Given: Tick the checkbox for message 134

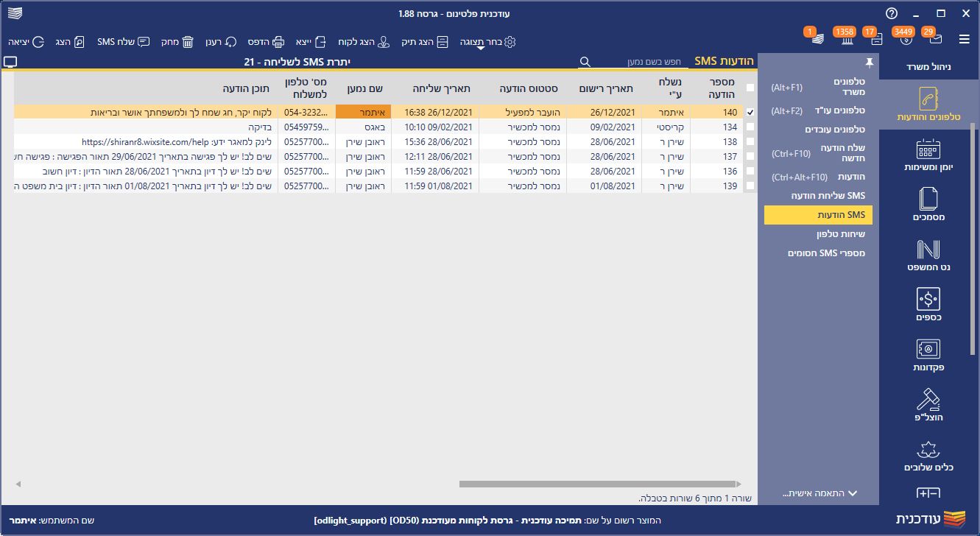Looking at the screenshot, I should point(750,127).
